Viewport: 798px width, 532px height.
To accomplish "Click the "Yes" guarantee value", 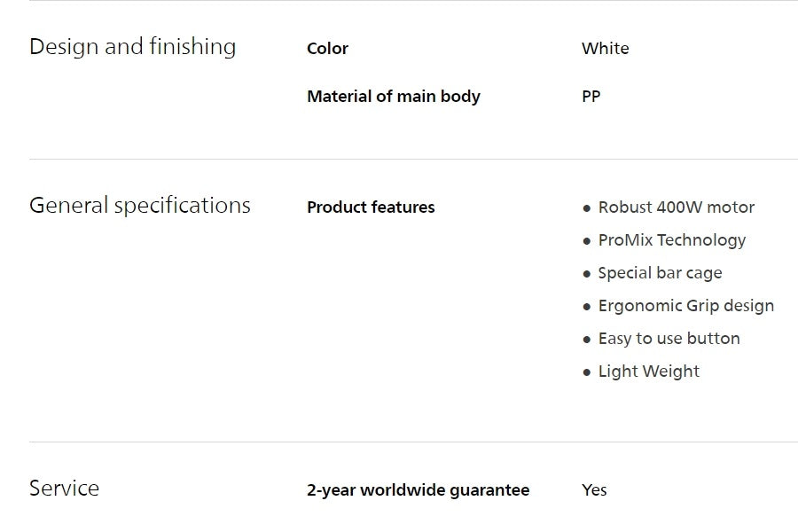I will tap(594, 490).
